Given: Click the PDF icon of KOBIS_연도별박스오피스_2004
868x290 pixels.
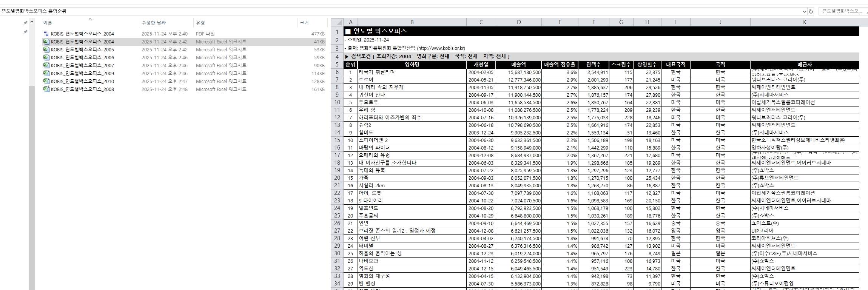Looking at the screenshot, I should coord(46,34).
